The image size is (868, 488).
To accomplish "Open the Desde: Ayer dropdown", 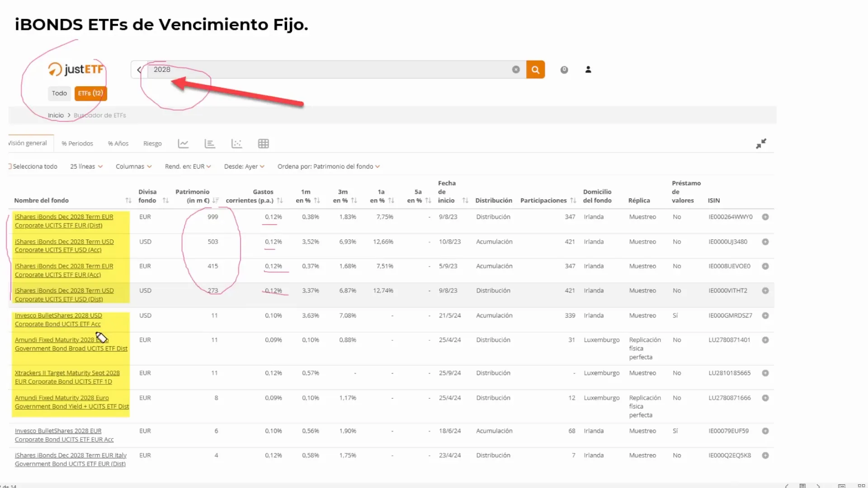I will point(244,166).
